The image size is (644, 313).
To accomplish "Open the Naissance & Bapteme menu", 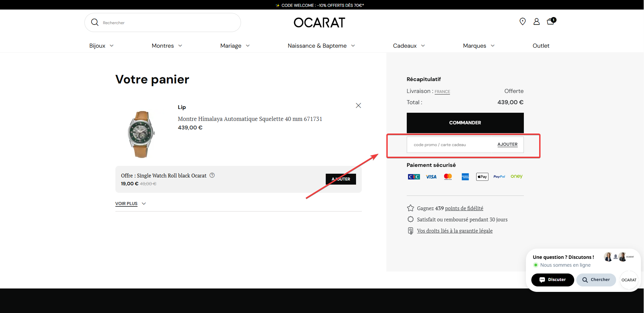I will [317, 46].
